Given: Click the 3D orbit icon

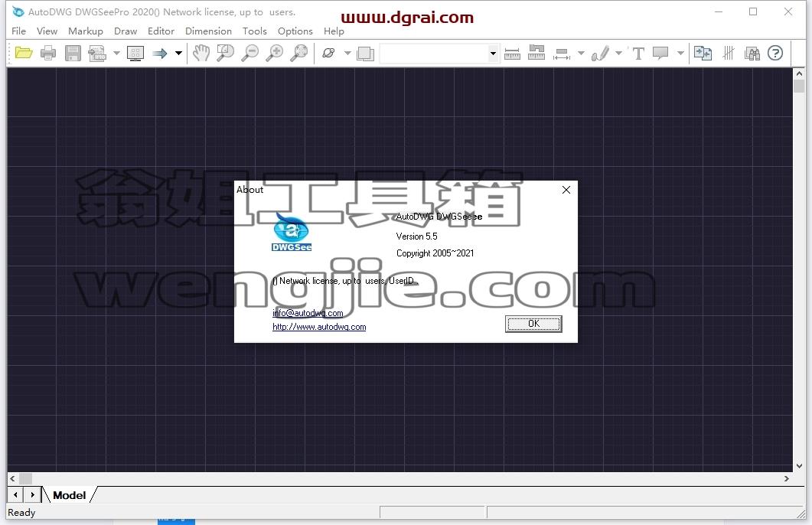Looking at the screenshot, I should point(329,53).
